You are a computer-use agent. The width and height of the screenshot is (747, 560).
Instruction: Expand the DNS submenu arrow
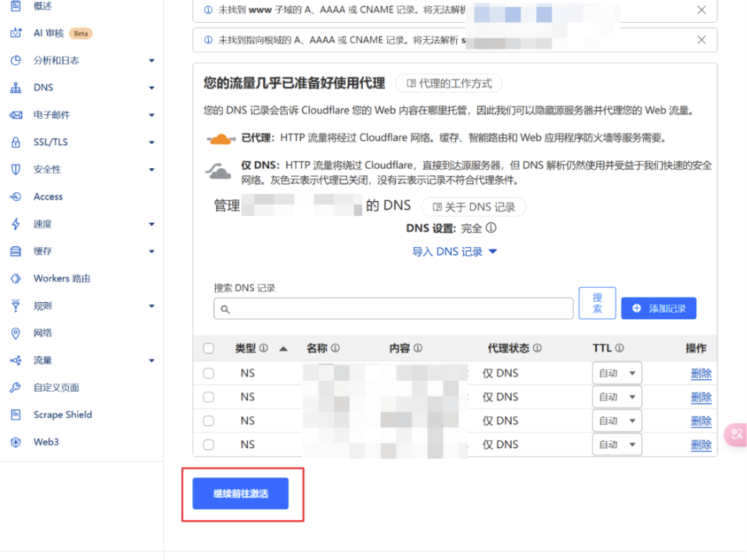click(152, 88)
